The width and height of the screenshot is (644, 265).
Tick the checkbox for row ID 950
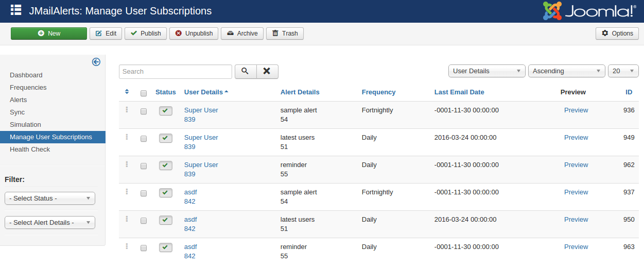144,221
